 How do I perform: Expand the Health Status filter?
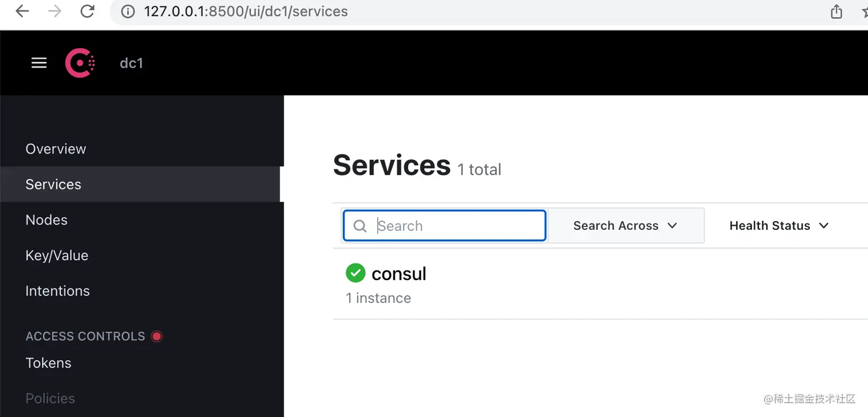[x=779, y=226]
